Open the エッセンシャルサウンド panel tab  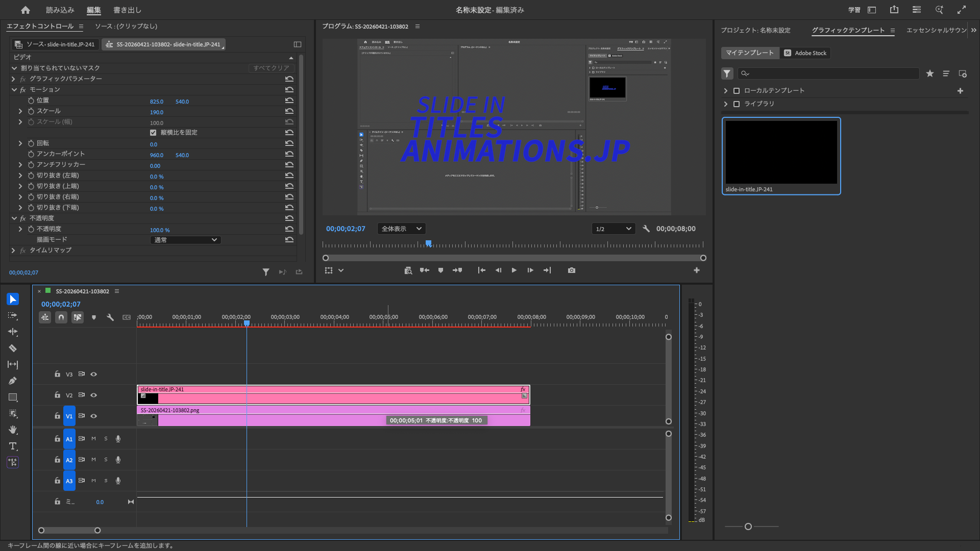[x=936, y=31]
